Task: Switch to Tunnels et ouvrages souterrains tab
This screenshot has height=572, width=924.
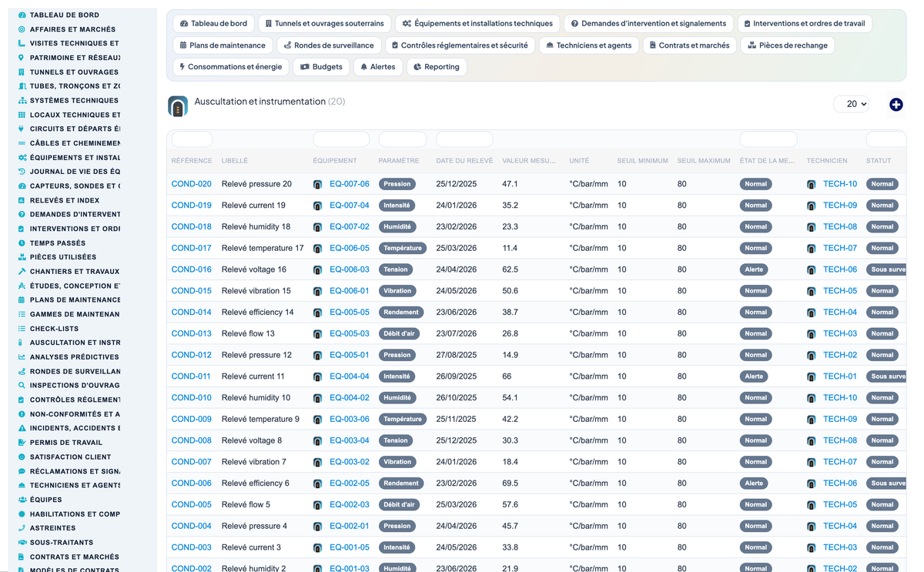Action: point(325,23)
